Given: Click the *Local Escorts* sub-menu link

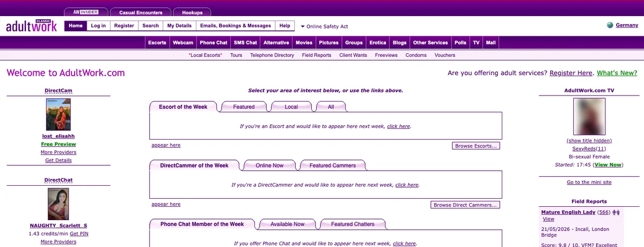Looking at the screenshot, I should pyautogui.click(x=206, y=55).
